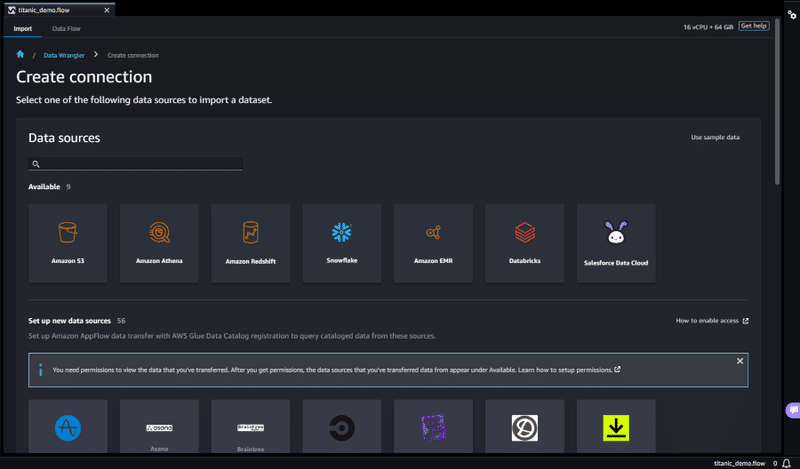Choose the Amazon Redshift data source

click(251, 243)
